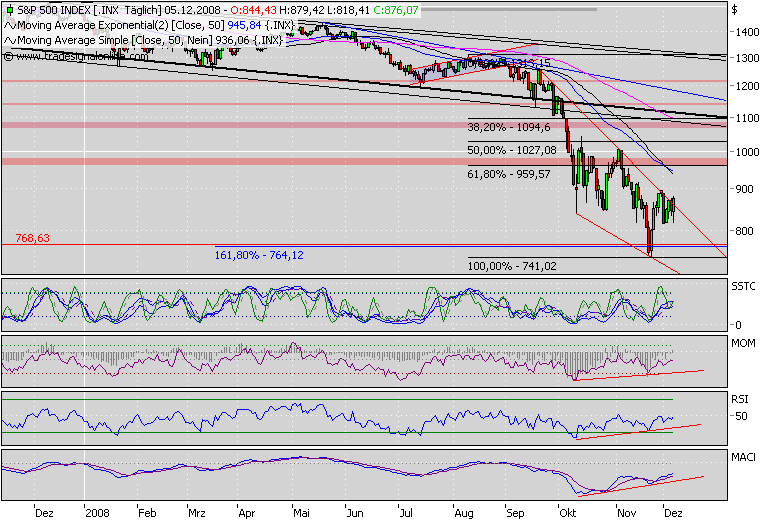Click the open value O:844,43

(x=253, y=10)
